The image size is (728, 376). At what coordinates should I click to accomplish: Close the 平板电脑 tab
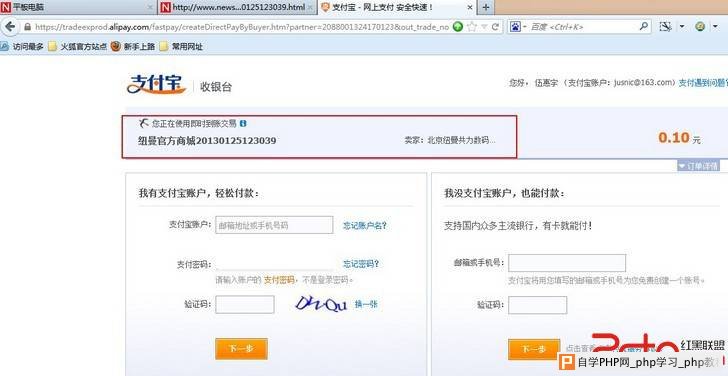click(150, 7)
